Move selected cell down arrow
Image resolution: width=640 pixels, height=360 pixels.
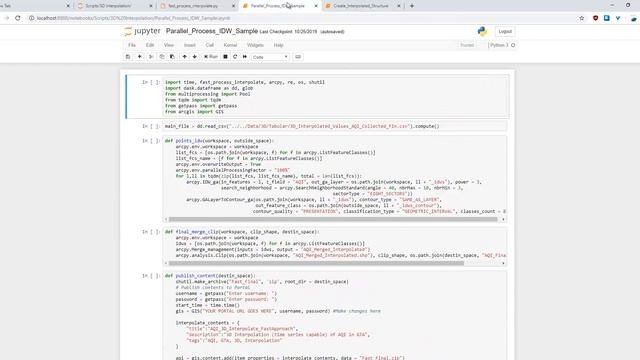(195, 57)
